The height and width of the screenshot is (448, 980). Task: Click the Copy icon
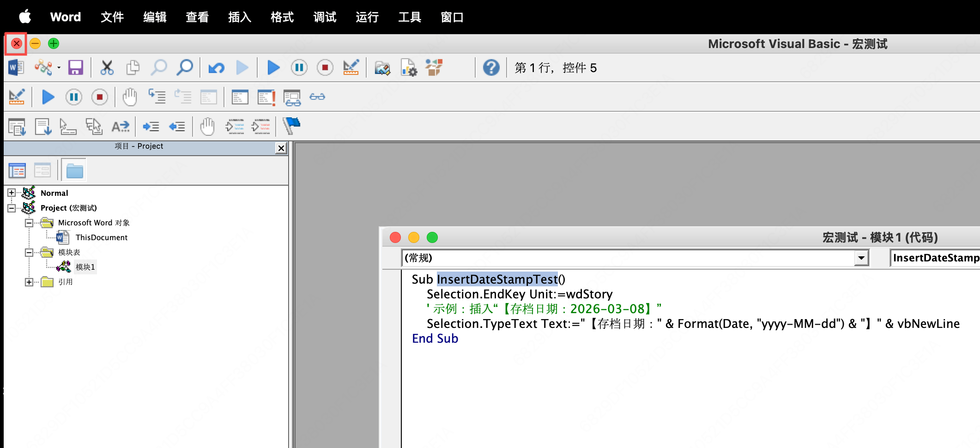[133, 68]
